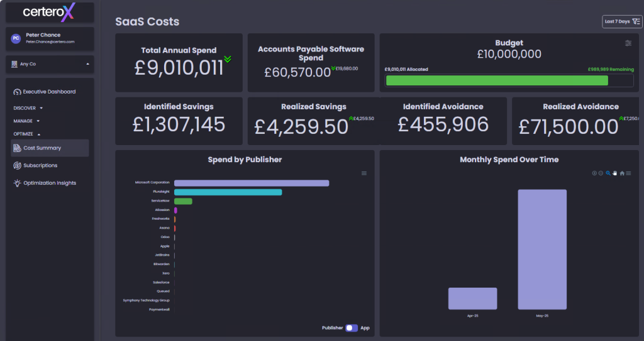Click the Xero publisher label
Image resolution: width=644 pixels, height=341 pixels.
[166, 273]
